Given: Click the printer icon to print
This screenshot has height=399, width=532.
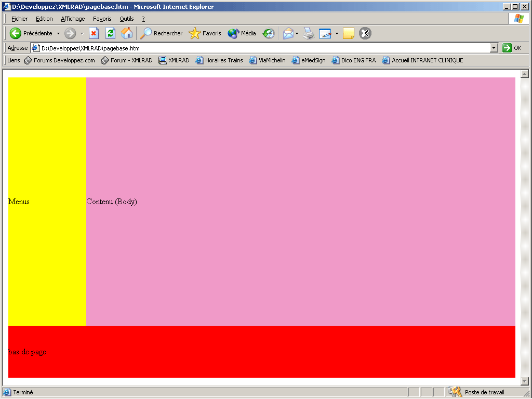Looking at the screenshot, I should coord(309,33).
